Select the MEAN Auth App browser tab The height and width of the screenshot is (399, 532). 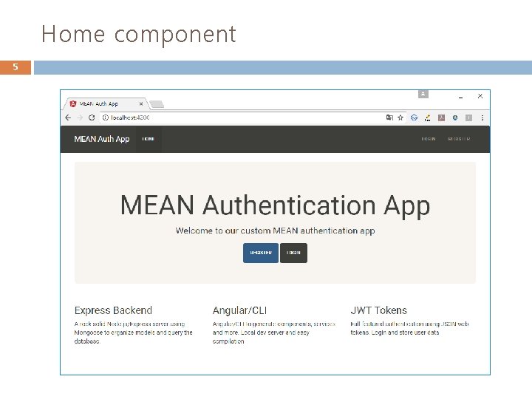[106, 103]
